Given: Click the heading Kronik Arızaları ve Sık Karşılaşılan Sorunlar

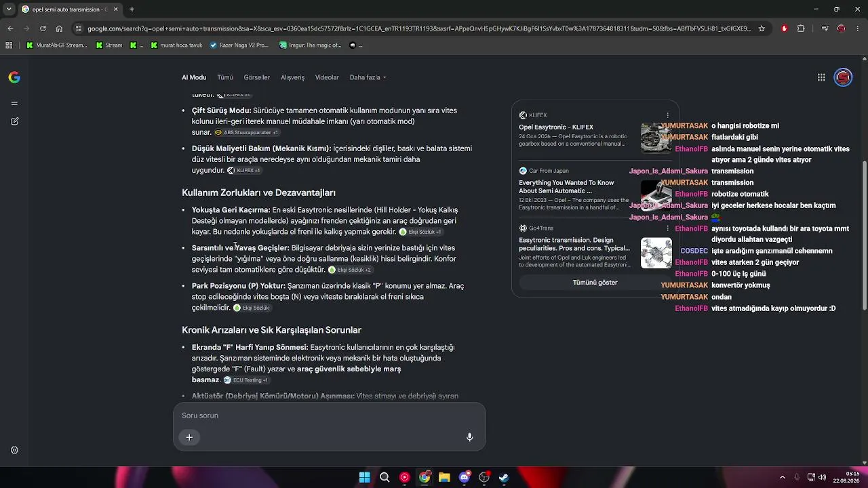Looking at the screenshot, I should 271,330.
